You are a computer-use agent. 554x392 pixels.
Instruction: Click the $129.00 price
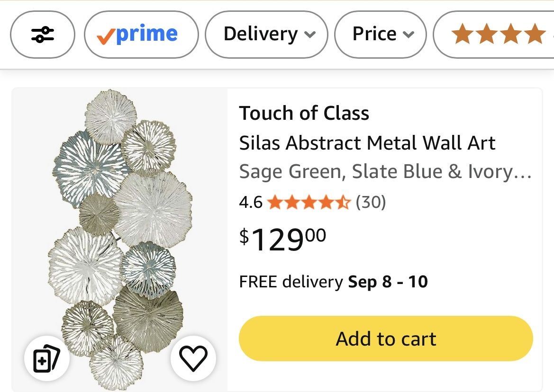(x=282, y=239)
